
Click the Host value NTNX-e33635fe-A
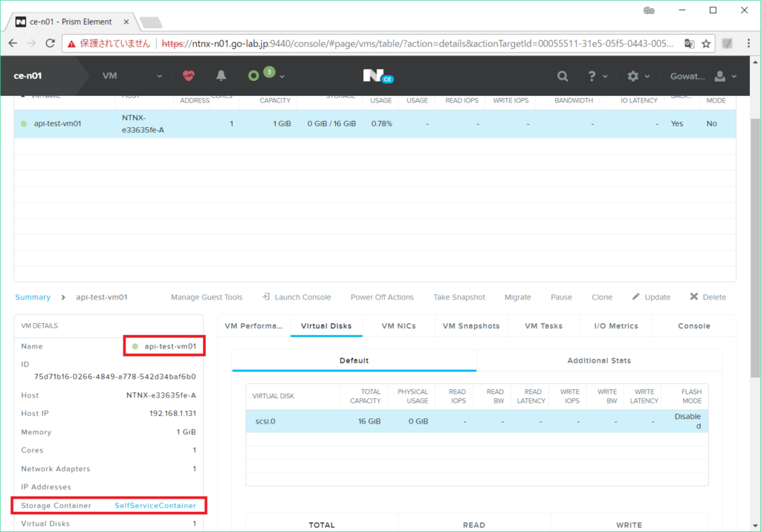(161, 395)
